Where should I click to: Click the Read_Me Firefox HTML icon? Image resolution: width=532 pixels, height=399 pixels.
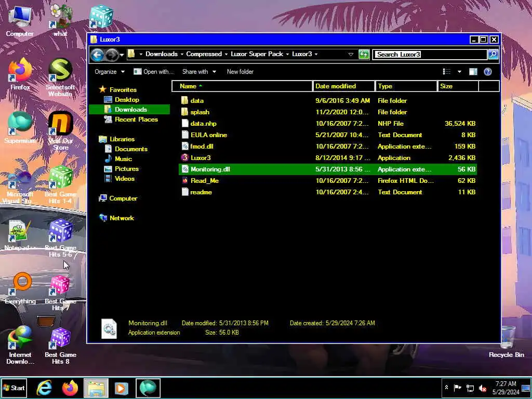click(x=184, y=180)
